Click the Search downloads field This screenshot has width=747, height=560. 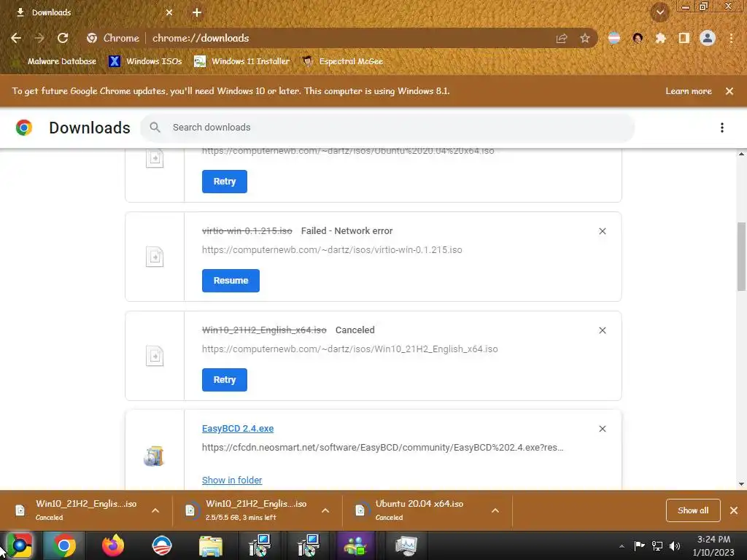387,127
